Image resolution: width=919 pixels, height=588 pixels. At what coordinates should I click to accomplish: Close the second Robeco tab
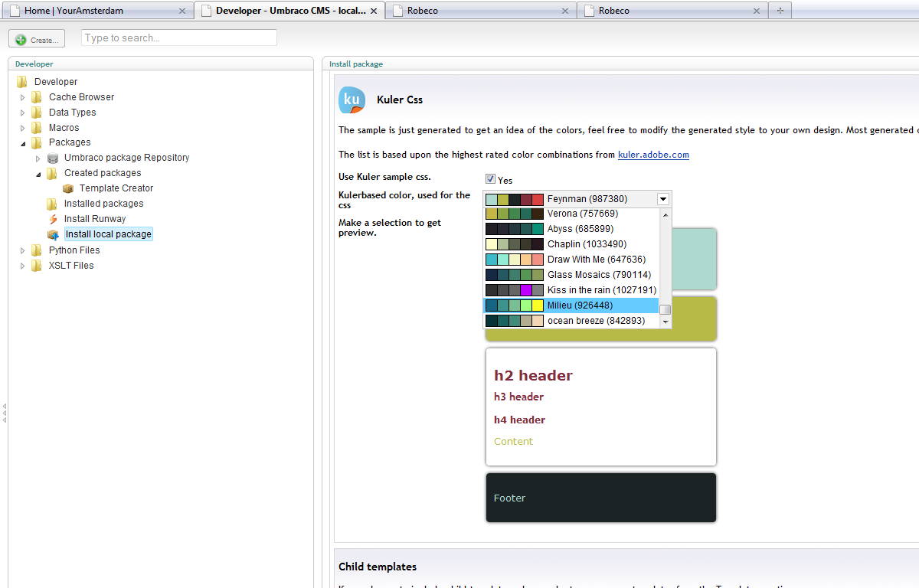pyautogui.click(x=757, y=11)
